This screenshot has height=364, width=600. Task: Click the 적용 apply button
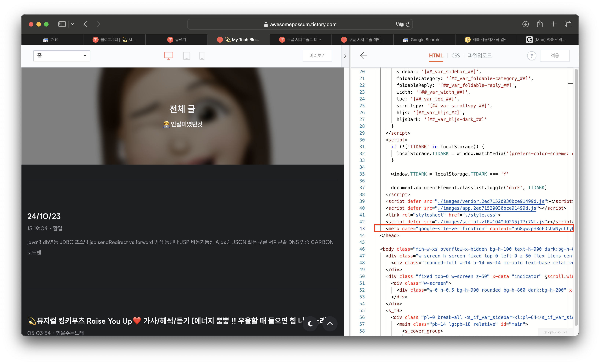555,56
